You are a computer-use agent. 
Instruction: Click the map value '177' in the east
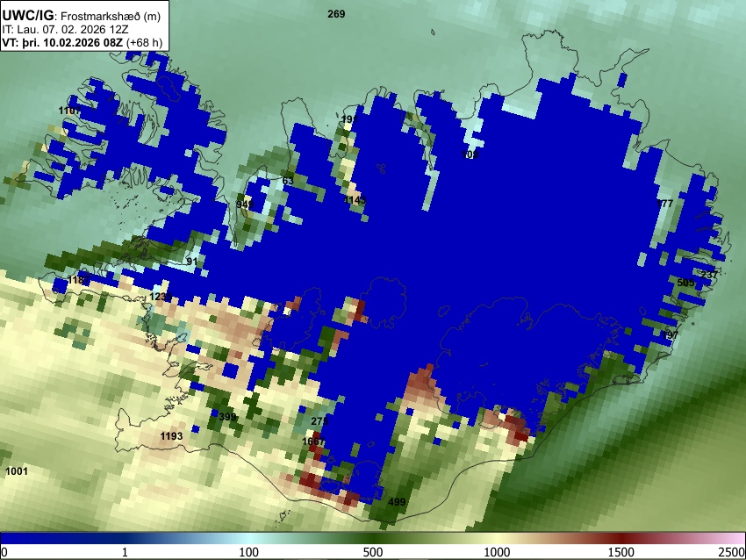pos(664,204)
